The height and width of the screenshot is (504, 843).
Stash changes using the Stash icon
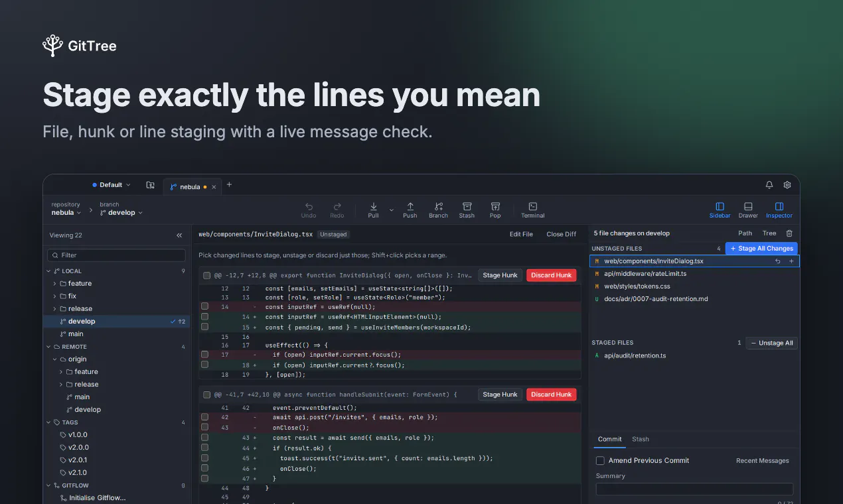coord(467,210)
